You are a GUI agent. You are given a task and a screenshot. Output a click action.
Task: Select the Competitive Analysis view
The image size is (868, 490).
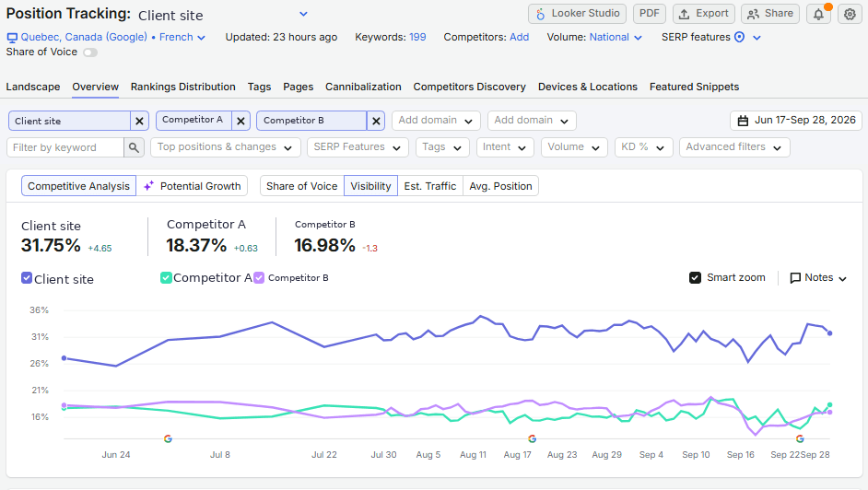78,186
